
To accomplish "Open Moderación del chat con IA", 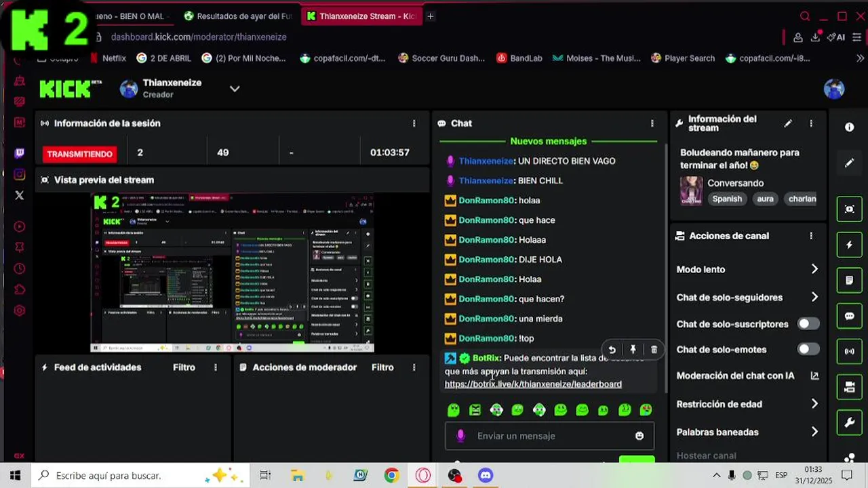I will pyautogui.click(x=747, y=375).
